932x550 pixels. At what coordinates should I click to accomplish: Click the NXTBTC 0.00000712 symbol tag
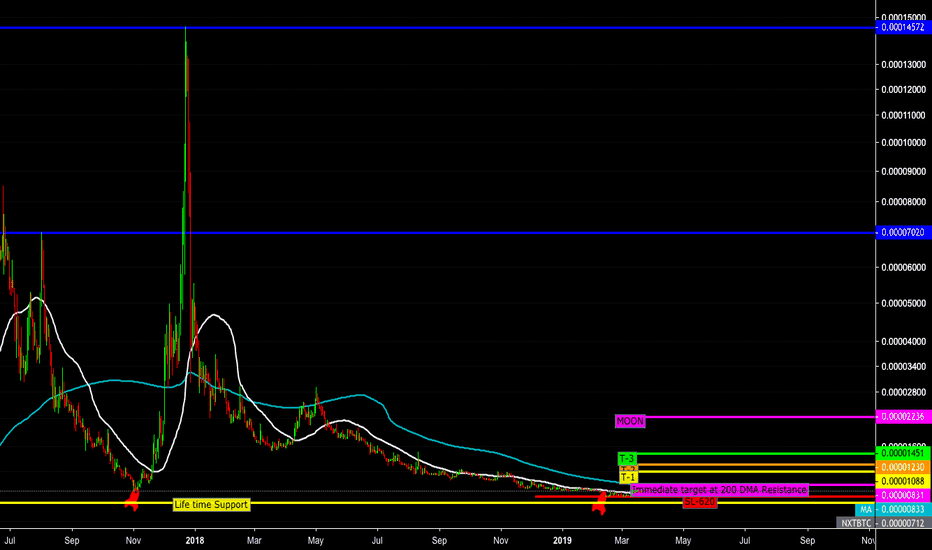coord(884,523)
